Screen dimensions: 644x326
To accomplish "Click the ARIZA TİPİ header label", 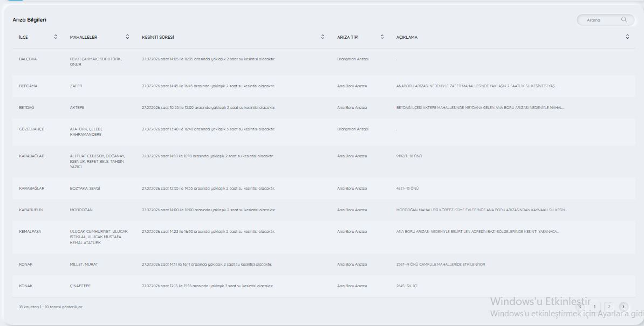I will (347, 37).
